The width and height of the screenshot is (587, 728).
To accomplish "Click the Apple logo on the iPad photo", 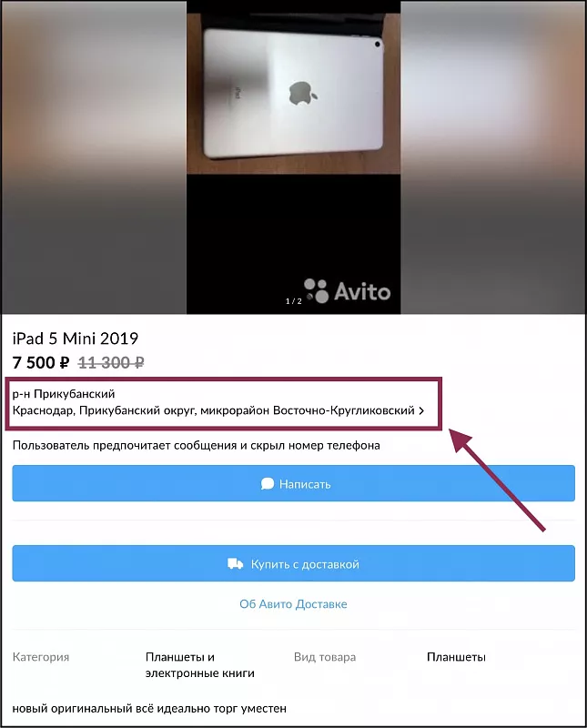I will [x=303, y=93].
